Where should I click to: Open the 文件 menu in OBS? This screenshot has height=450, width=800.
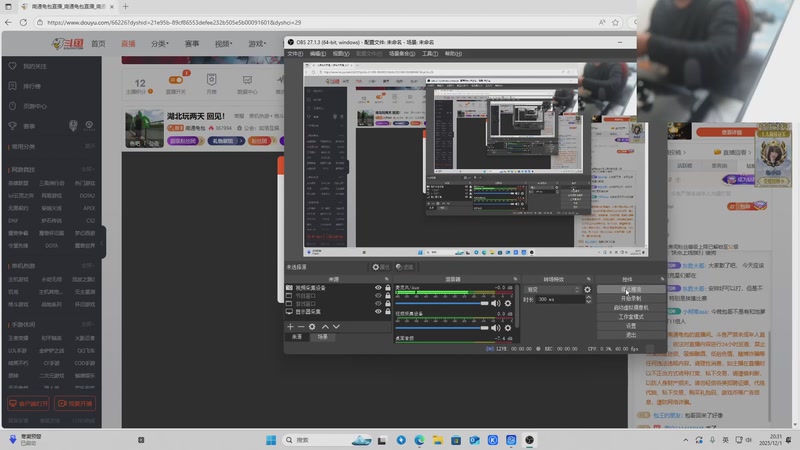[295, 54]
